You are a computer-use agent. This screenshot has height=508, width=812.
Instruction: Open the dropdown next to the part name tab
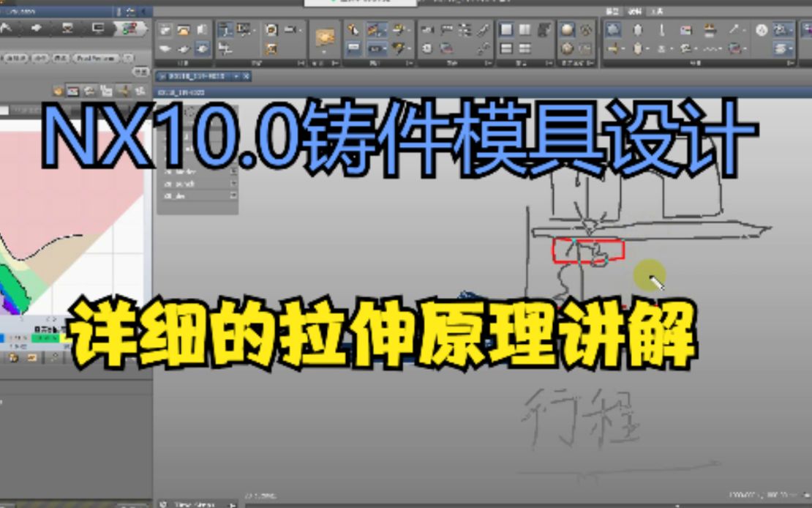point(236,75)
